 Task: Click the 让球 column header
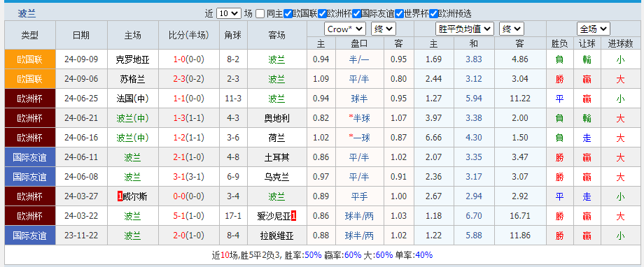click(587, 44)
